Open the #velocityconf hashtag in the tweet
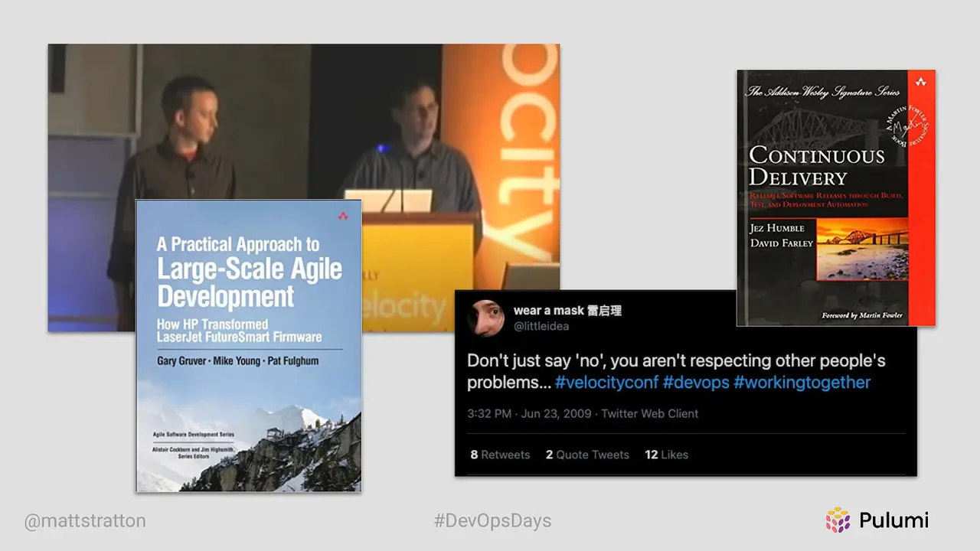Screen dimensions: 980x551 [x=605, y=383]
